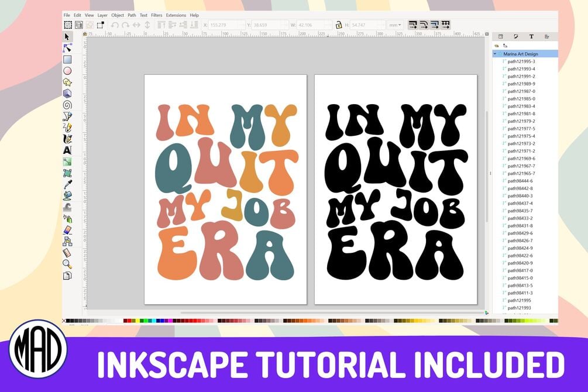Viewport: 588px width, 392px height.
Task: Pick the Dropper color picker tool
Action: pos(67,184)
